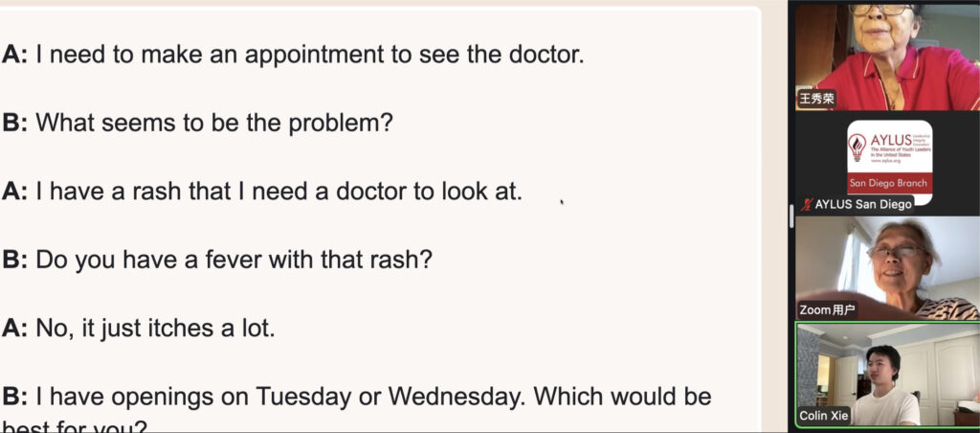Click the AYLUS San Diego name label

click(862, 204)
